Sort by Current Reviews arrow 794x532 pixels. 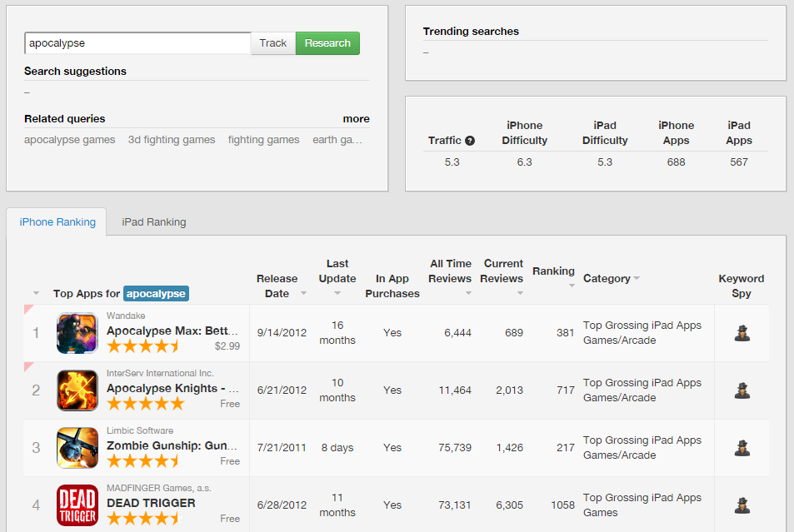click(520, 293)
